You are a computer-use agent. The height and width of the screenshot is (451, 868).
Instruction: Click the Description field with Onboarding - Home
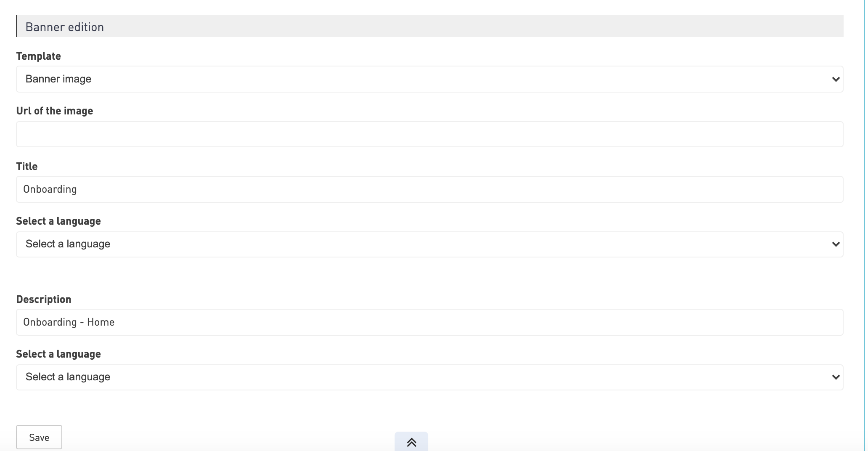(x=430, y=322)
